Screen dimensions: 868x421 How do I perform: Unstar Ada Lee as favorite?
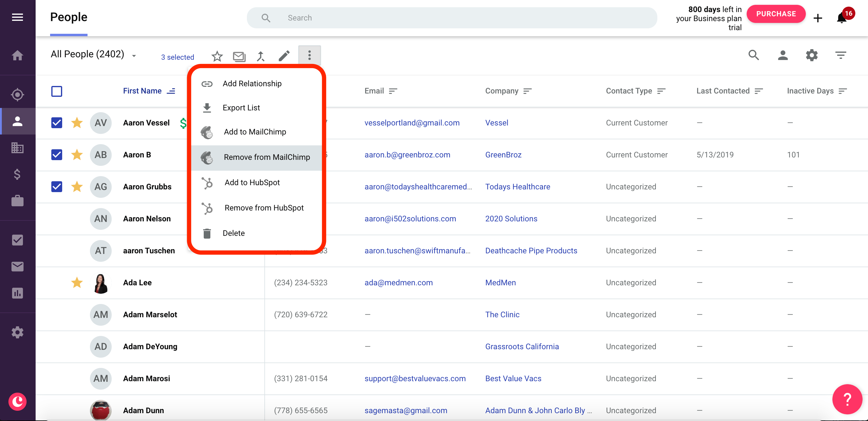(x=77, y=283)
